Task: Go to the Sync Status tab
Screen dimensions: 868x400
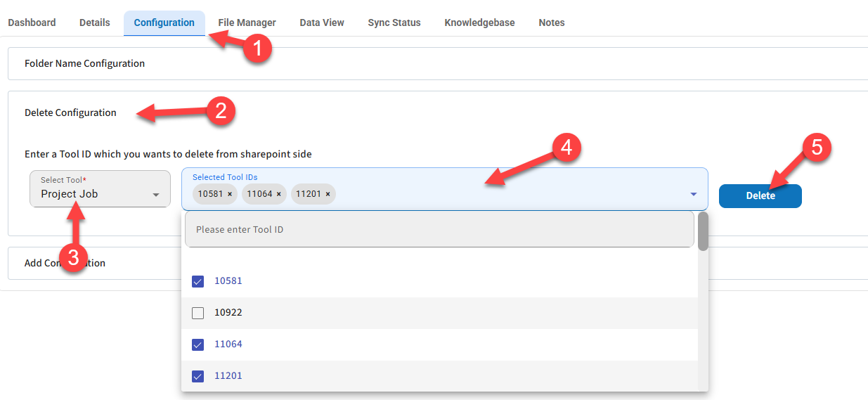Action: pos(394,22)
